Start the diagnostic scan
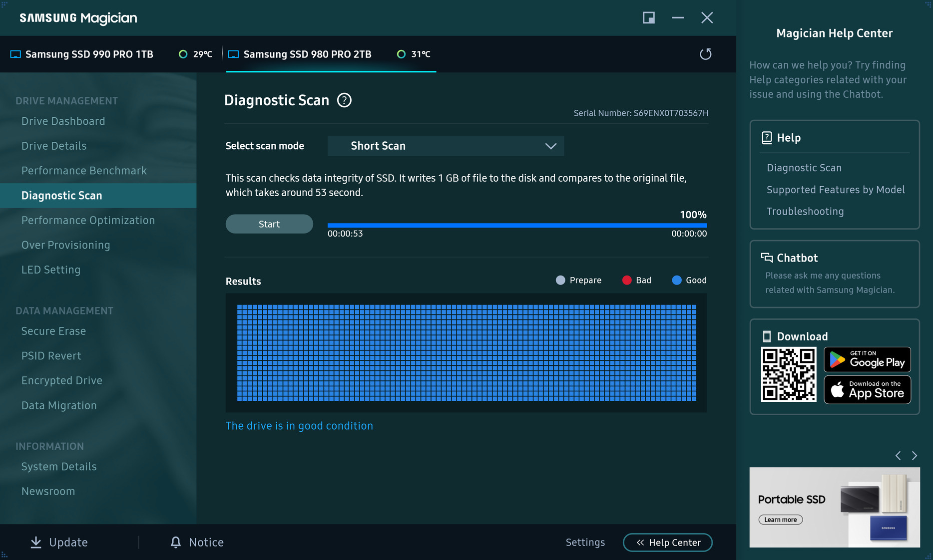 269,224
